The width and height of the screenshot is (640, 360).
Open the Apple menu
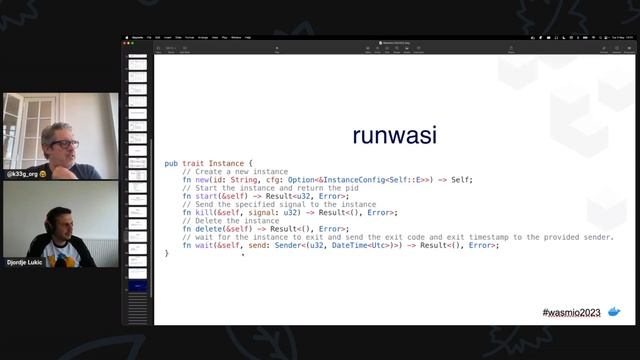127,38
